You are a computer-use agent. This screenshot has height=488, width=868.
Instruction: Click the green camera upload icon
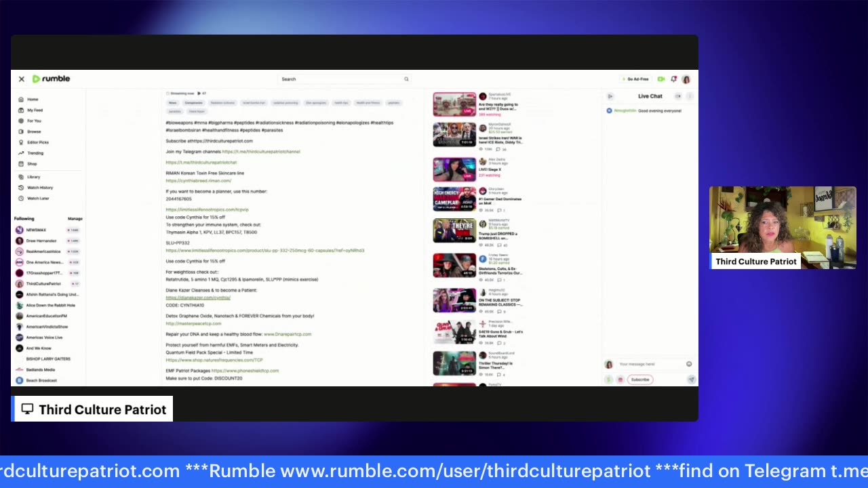coord(661,79)
